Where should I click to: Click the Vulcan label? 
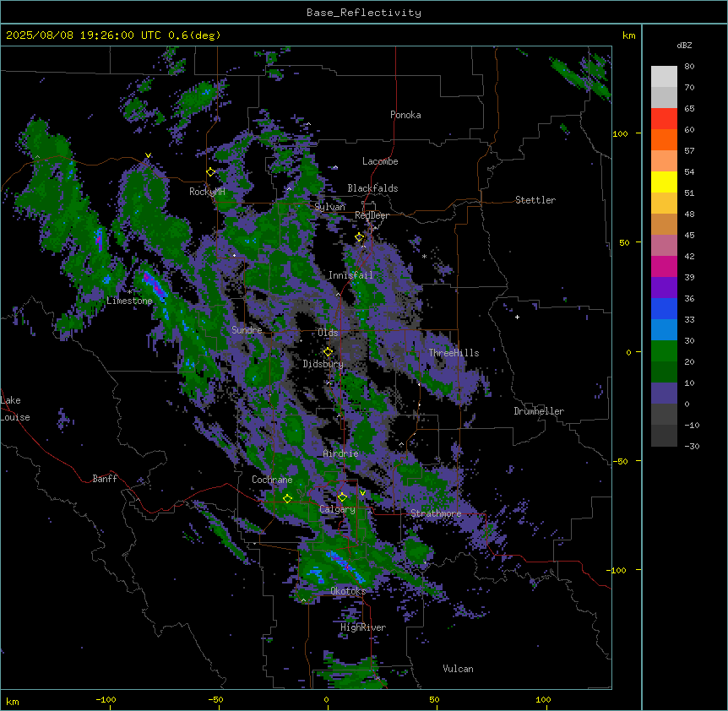point(458,669)
